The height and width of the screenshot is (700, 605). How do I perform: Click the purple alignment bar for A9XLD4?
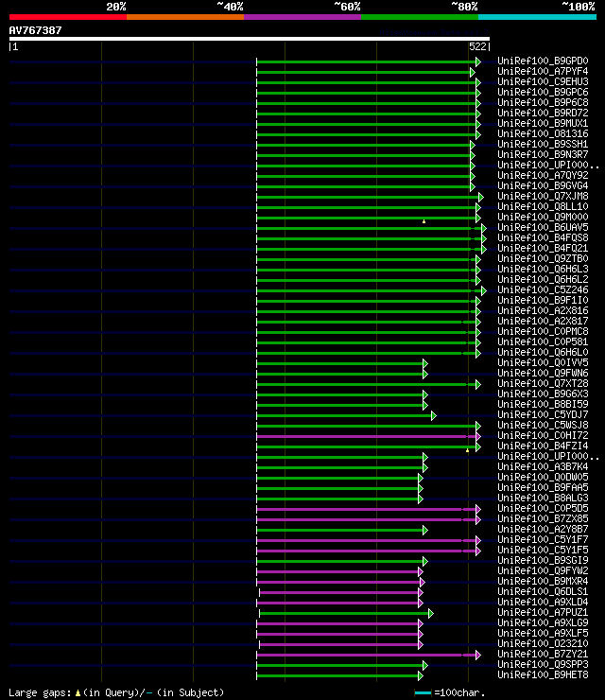click(337, 603)
